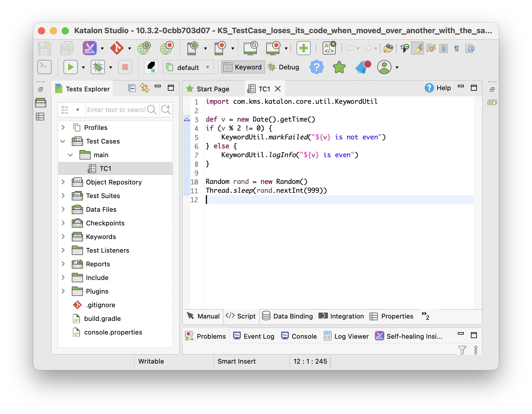Open the terminal icon in toolbar
Screen dimensions: 532x414
click(44, 67)
